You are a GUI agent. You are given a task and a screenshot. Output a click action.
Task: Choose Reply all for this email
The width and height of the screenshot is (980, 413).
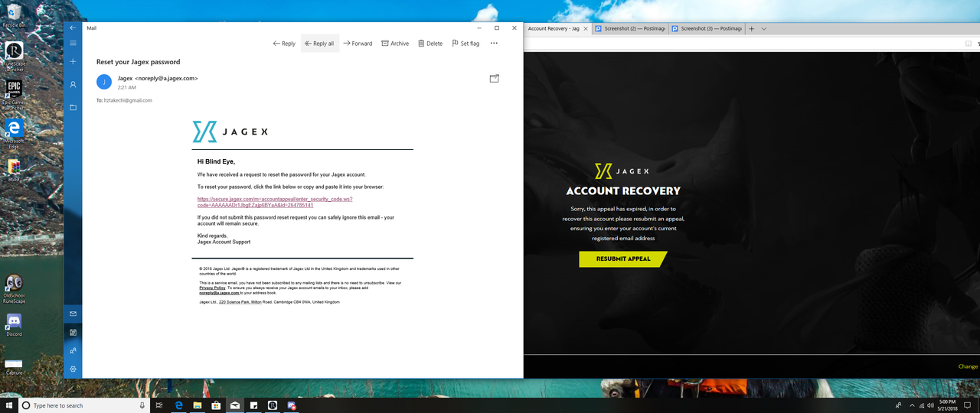[x=319, y=44]
